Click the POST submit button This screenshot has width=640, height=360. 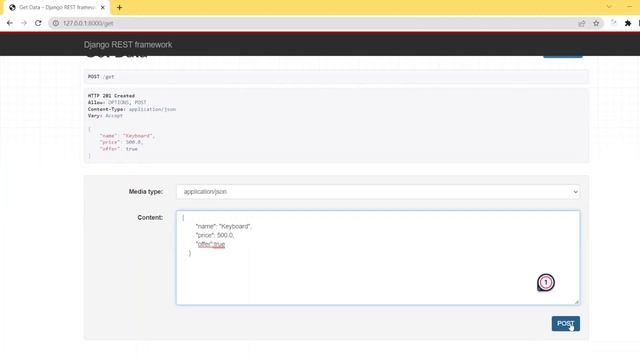pos(565,323)
